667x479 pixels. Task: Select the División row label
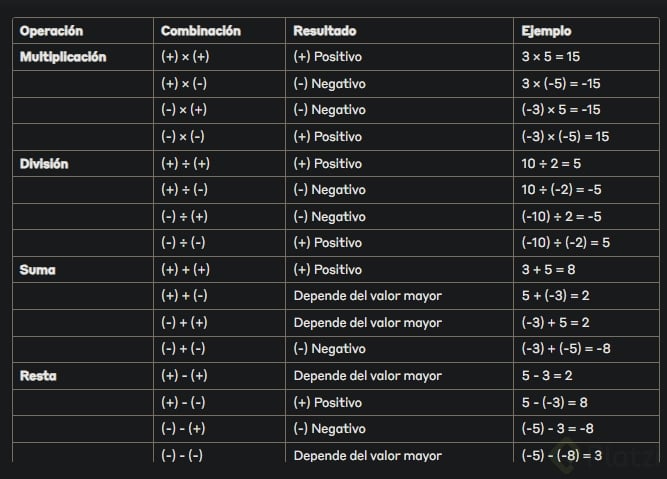click(44, 163)
